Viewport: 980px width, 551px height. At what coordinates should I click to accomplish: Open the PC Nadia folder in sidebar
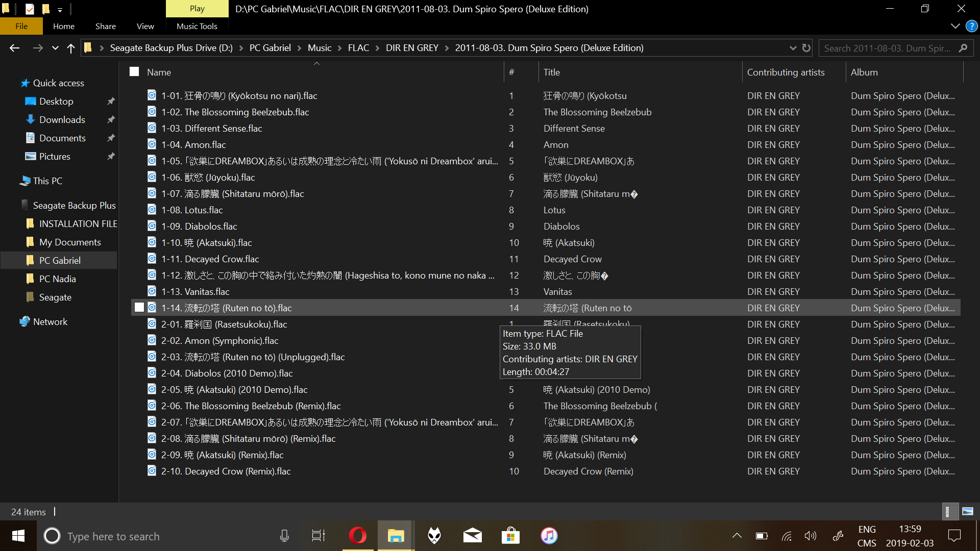click(x=57, y=279)
